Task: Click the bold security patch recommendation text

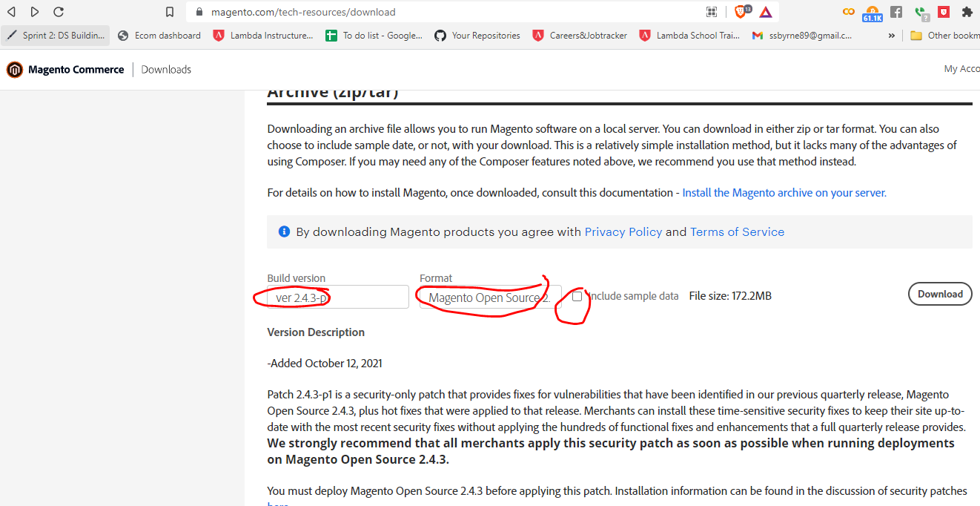Action: [x=611, y=451]
